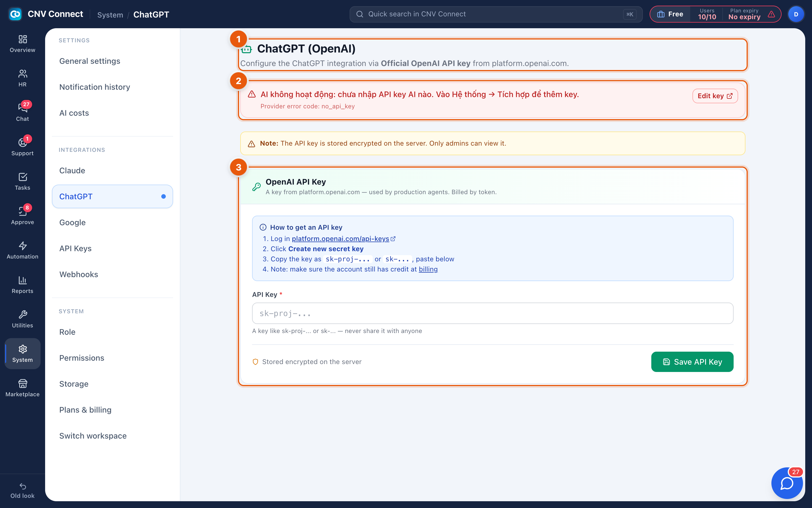Open the floating chat bubble widget
Image resolution: width=812 pixels, height=508 pixels.
(x=787, y=483)
